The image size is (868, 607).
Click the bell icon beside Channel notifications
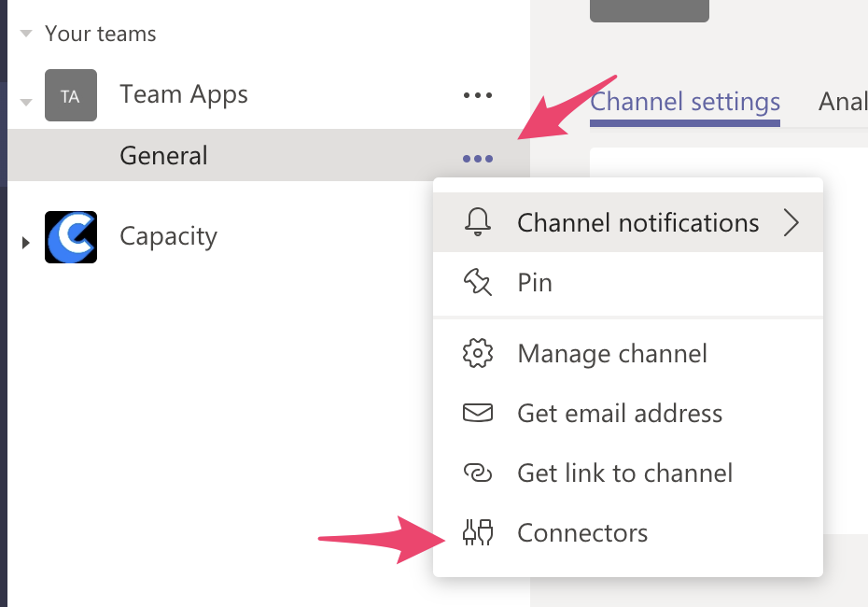(477, 222)
